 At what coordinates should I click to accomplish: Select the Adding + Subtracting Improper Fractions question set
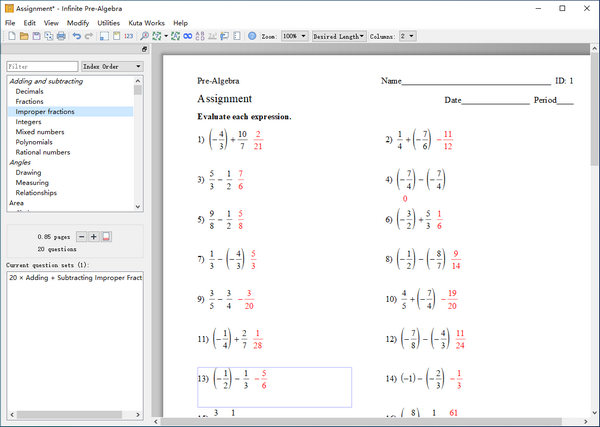point(76,276)
